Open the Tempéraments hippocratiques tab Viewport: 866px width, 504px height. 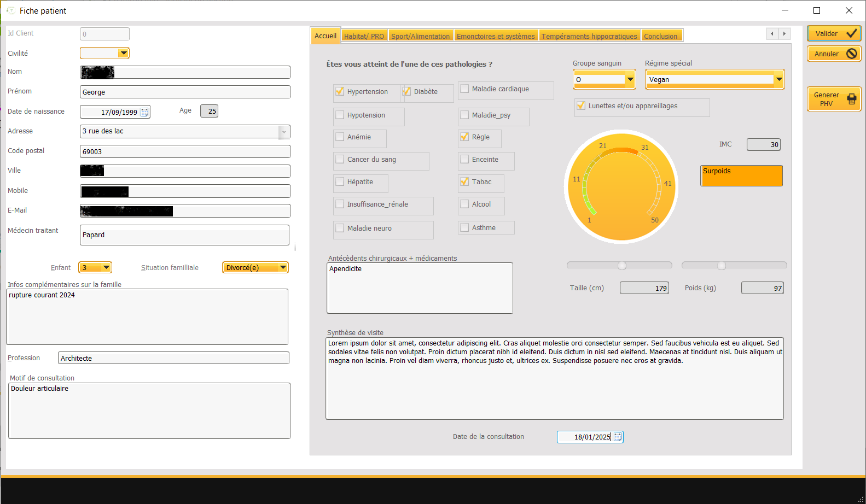pos(589,36)
